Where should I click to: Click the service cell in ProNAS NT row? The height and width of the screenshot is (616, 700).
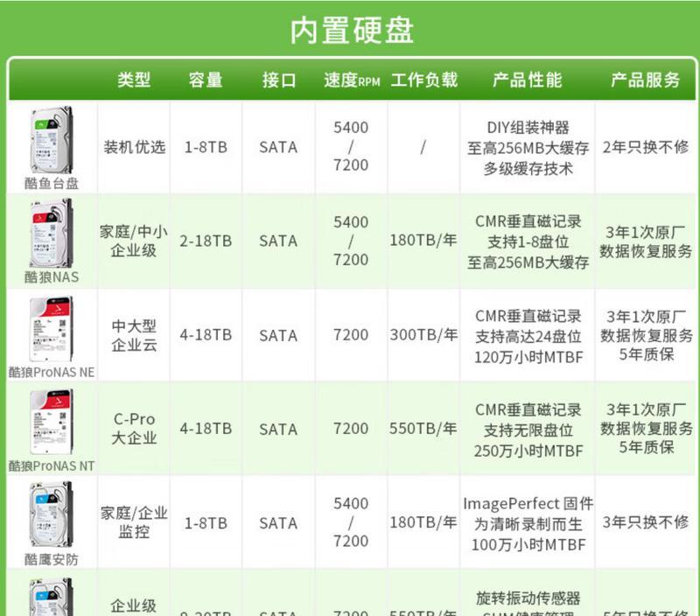tap(646, 428)
